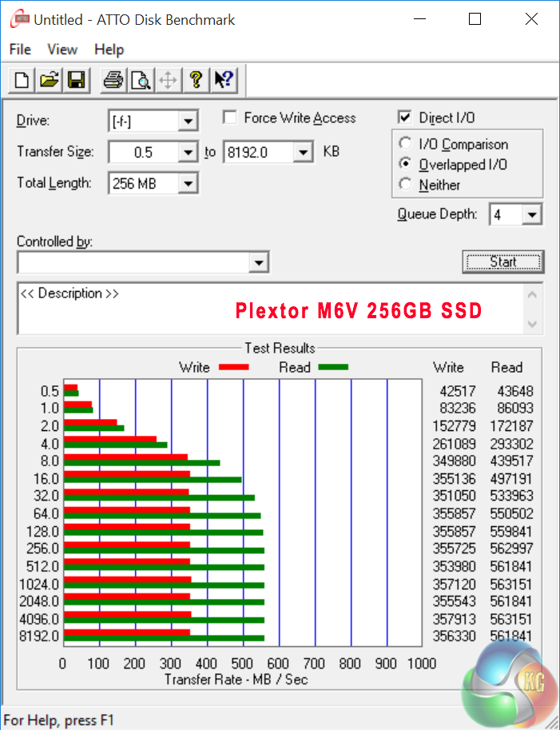This screenshot has width=560, height=730.
Task: Click read value 497191 in 16.0 row
Action: click(511, 479)
